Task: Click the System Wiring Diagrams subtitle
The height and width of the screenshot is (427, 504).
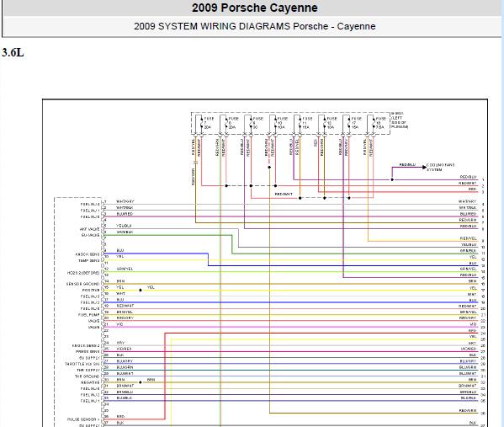Action: coord(255,26)
